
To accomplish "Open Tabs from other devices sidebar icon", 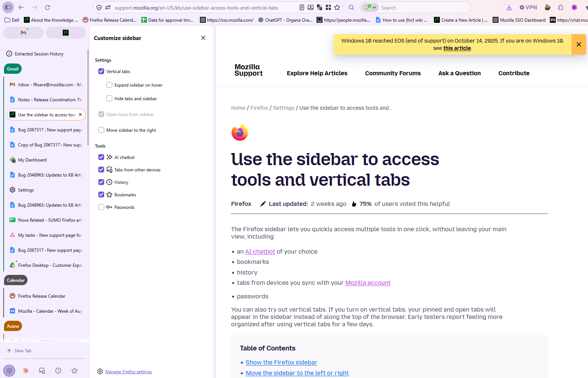I will (42, 371).
